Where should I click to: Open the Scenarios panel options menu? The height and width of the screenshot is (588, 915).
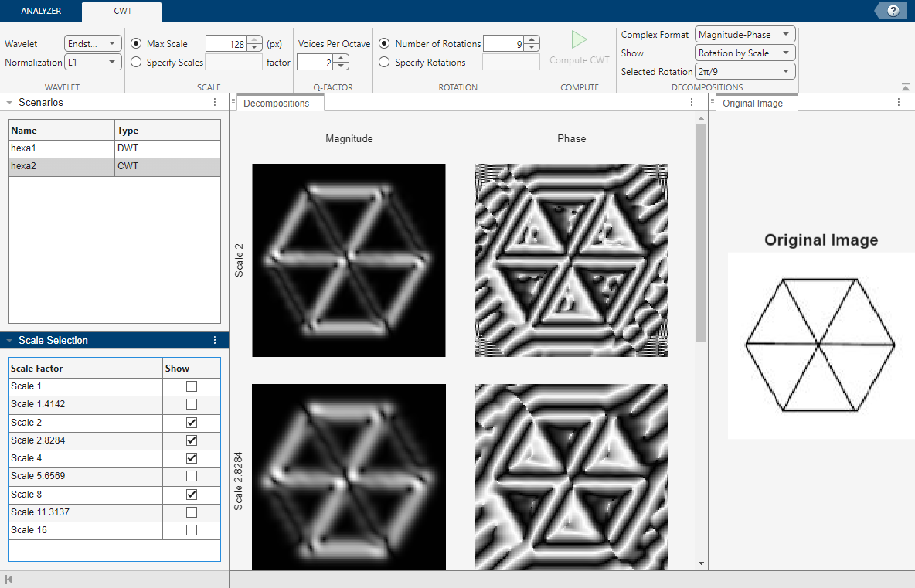pos(214,102)
